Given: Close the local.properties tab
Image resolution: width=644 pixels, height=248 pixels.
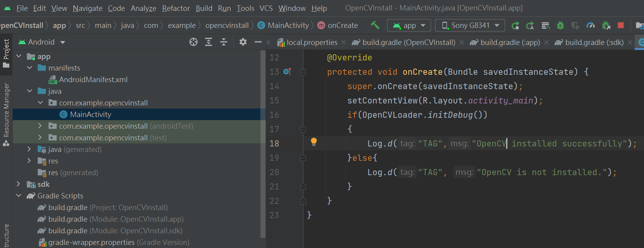Looking at the screenshot, I should (x=344, y=42).
